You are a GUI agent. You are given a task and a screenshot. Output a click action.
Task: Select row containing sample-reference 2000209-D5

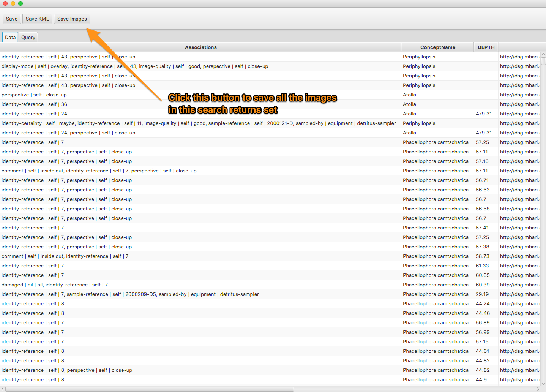click(x=270, y=294)
